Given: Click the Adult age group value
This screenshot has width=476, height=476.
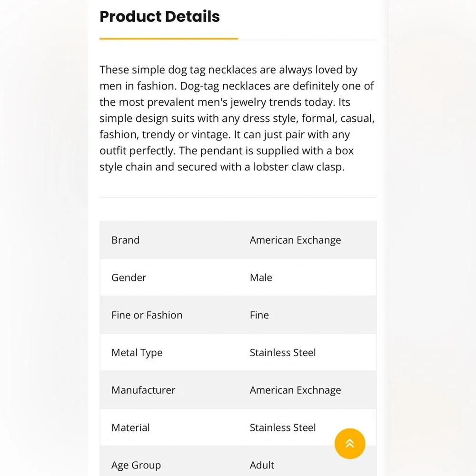Looking at the screenshot, I should [x=262, y=465].
